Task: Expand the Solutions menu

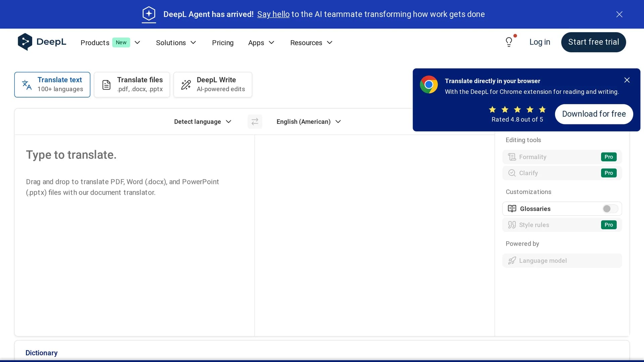Action: pyautogui.click(x=176, y=43)
